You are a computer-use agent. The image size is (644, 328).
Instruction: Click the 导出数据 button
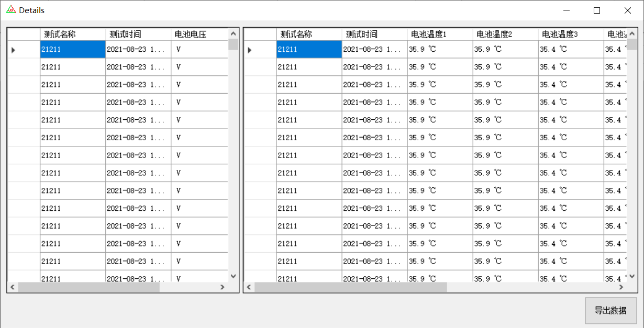tap(611, 310)
